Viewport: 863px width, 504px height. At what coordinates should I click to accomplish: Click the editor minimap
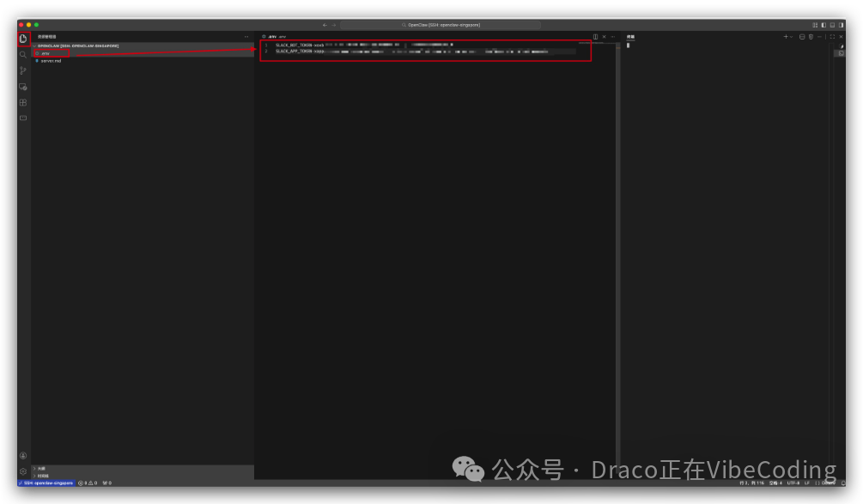pos(597,43)
